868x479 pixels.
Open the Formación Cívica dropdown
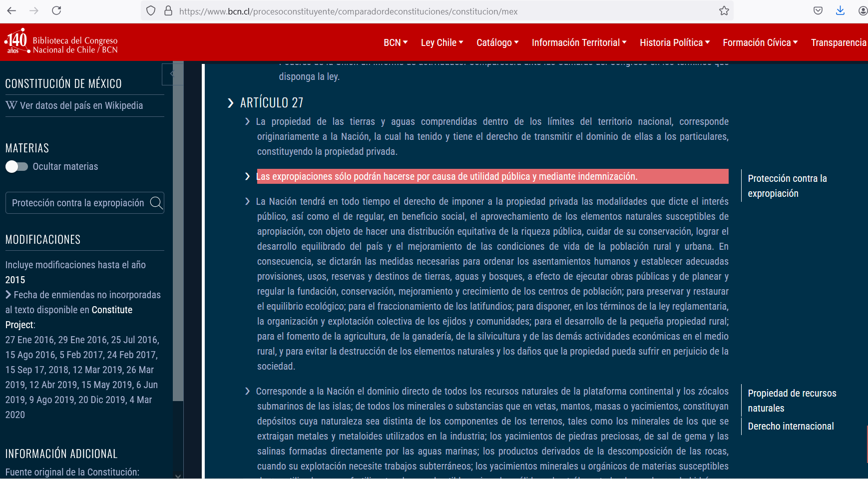(x=760, y=42)
